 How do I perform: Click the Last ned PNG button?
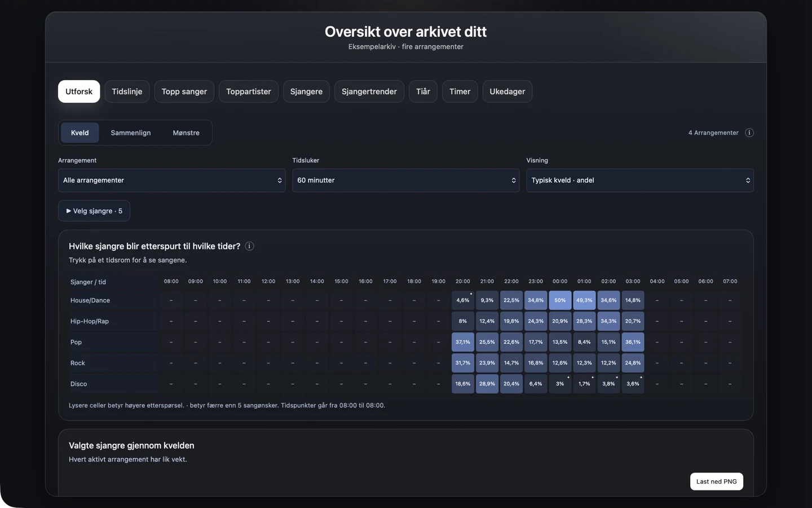pos(717,481)
